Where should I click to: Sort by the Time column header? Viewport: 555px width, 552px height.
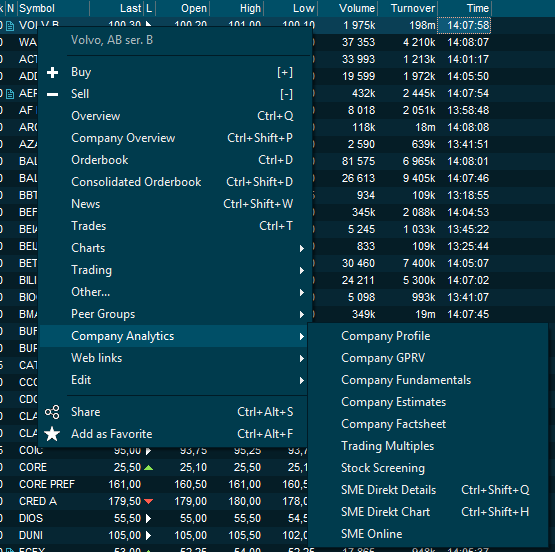pyautogui.click(x=465, y=8)
